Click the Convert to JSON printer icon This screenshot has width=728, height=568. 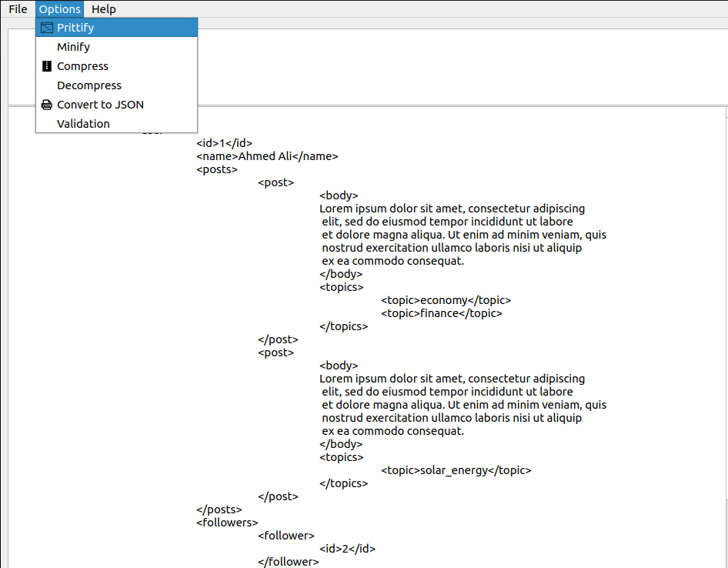[46, 104]
